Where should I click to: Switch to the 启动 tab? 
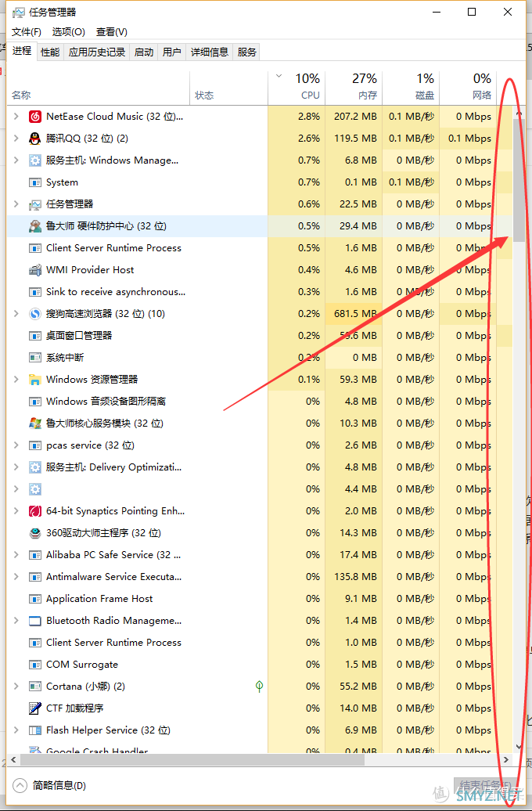pos(144,52)
